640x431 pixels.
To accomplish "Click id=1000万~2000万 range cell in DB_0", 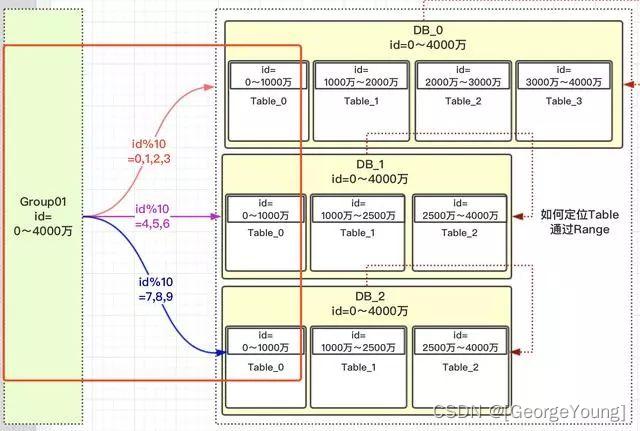I will coord(361,76).
